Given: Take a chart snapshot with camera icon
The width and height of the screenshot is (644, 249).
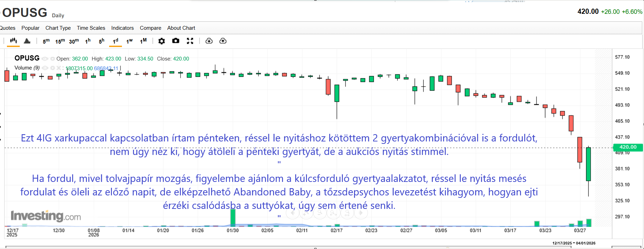Looking at the screenshot, I should coord(176,41).
